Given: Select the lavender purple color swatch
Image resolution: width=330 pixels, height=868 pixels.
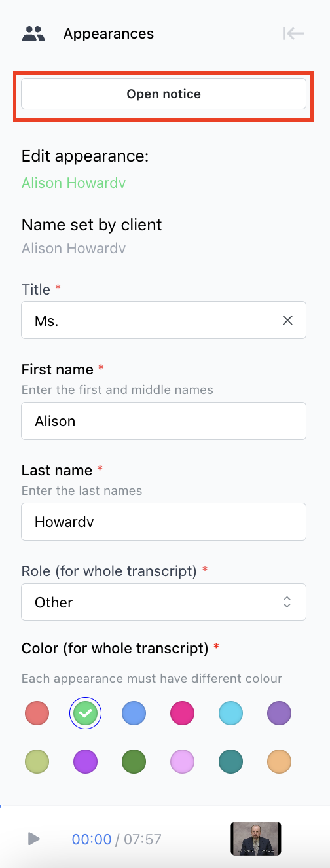Looking at the screenshot, I should coord(280,713).
